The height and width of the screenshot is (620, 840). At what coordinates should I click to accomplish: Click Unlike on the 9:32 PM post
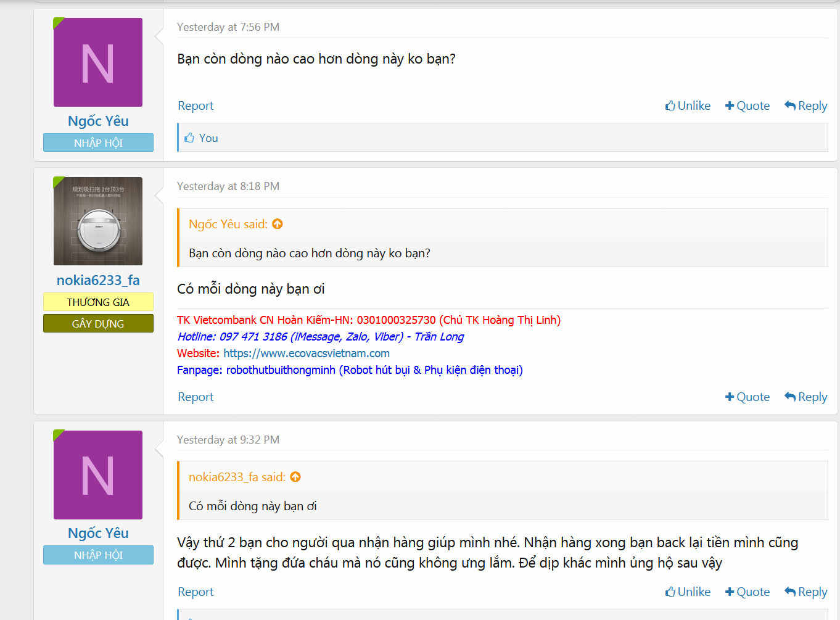(x=688, y=592)
